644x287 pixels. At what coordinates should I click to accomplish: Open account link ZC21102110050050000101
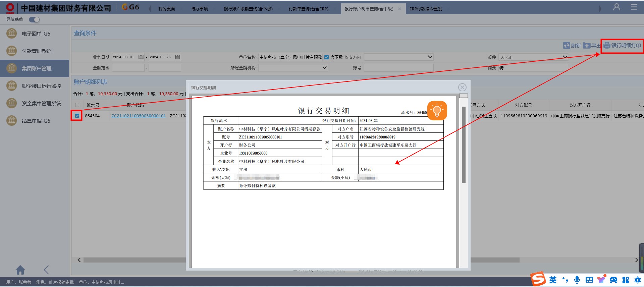pyautogui.click(x=139, y=116)
